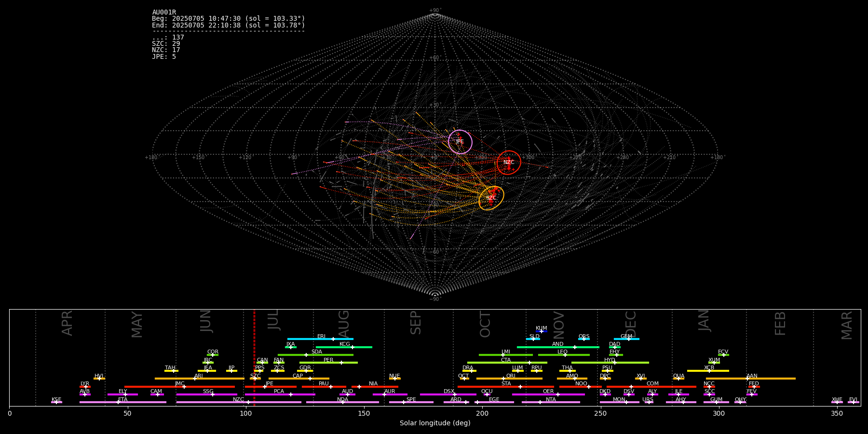Screen dimensions: 868x434
Task: Click the pink ETA shower bar
Action: tap(123, 402)
